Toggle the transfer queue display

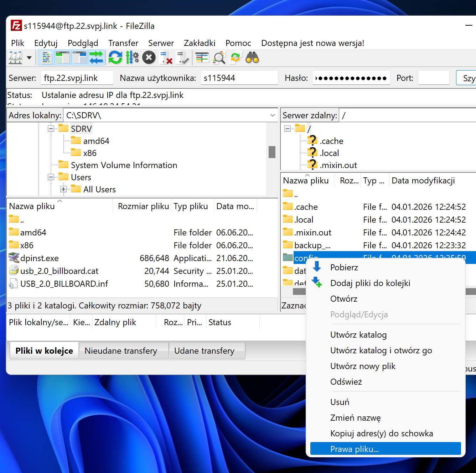point(96,57)
